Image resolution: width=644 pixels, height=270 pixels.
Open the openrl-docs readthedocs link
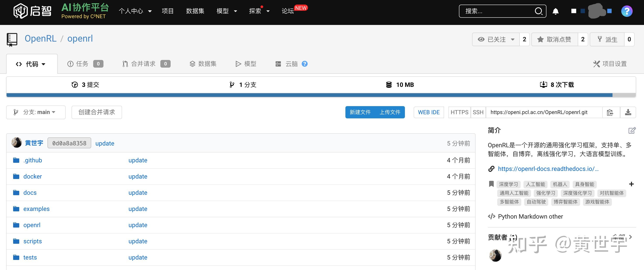pos(548,169)
